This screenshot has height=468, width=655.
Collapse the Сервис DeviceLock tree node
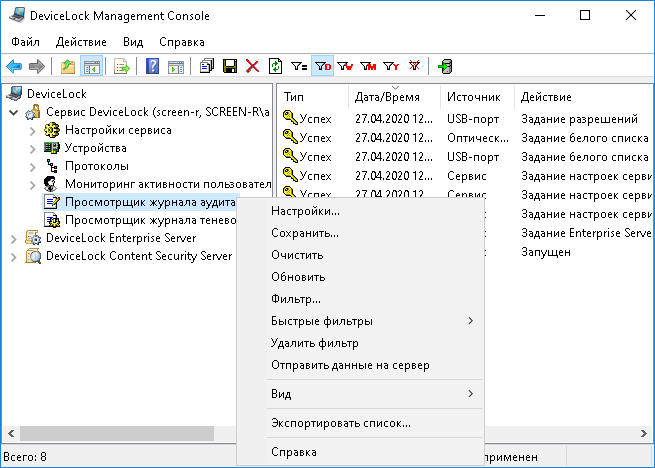tap(13, 112)
